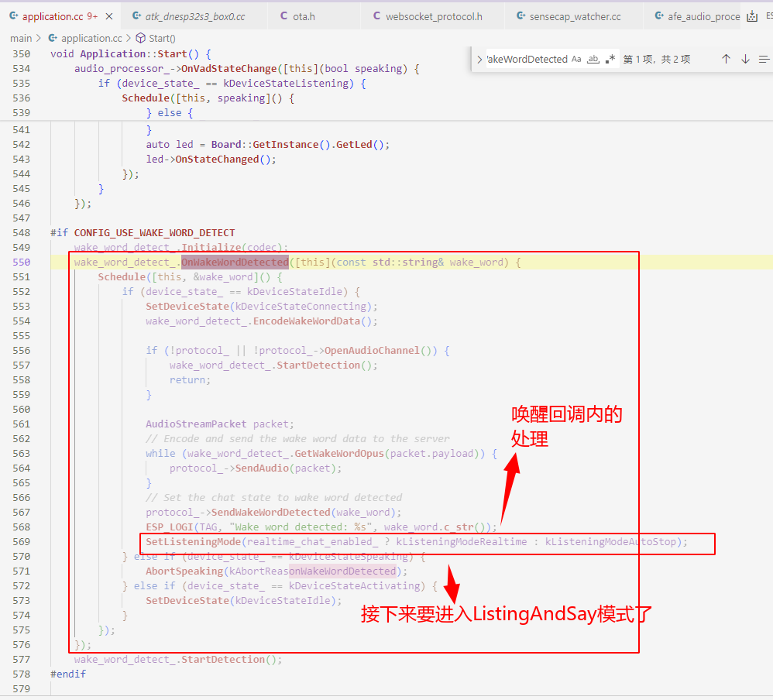Click the find result count '第 1 项, 共 2 项'

point(656,60)
